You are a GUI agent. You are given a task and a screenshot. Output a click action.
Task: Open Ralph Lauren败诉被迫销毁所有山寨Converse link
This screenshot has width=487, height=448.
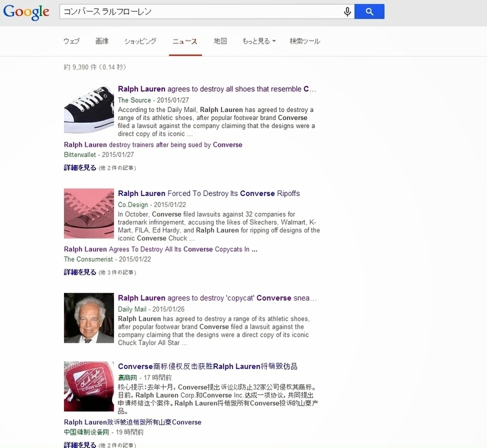pos(133,422)
